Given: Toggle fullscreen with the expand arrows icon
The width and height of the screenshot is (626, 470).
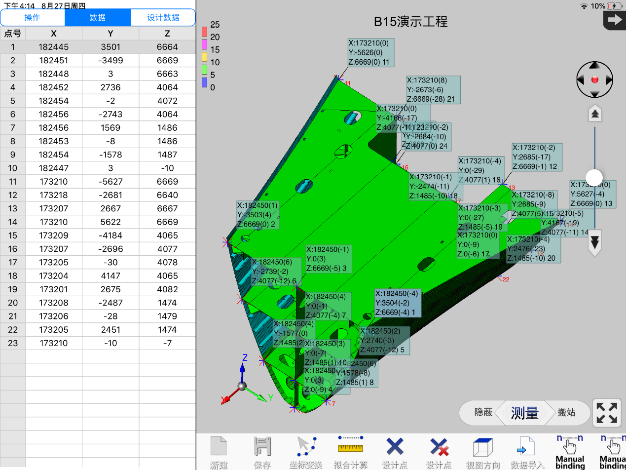Looking at the screenshot, I should (x=606, y=413).
